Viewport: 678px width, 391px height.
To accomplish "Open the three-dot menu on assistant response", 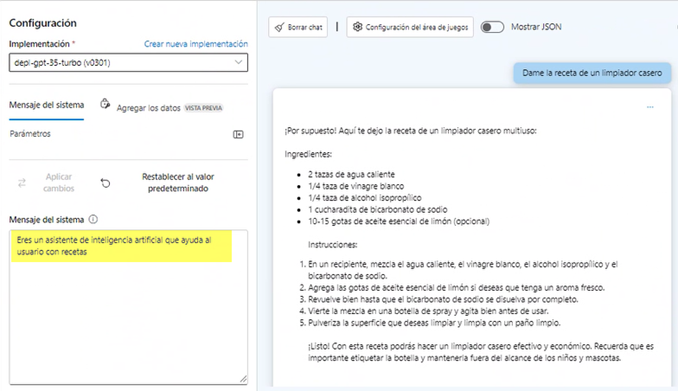I will click(650, 107).
